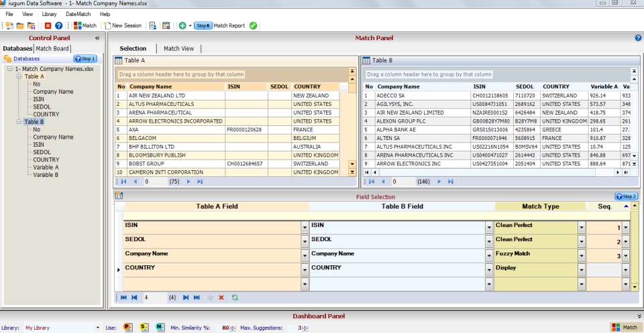
Task: Click the green checkmark icon after Match Report
Action: click(253, 25)
